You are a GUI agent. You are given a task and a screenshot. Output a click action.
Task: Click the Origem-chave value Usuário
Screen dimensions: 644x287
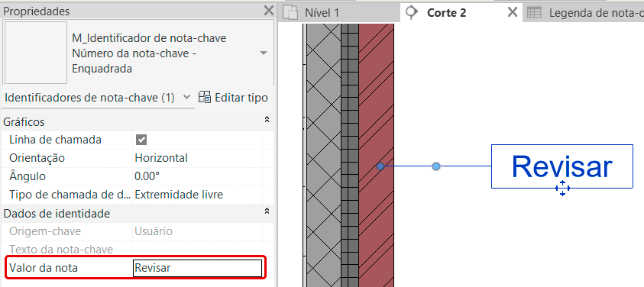pyautogui.click(x=154, y=231)
